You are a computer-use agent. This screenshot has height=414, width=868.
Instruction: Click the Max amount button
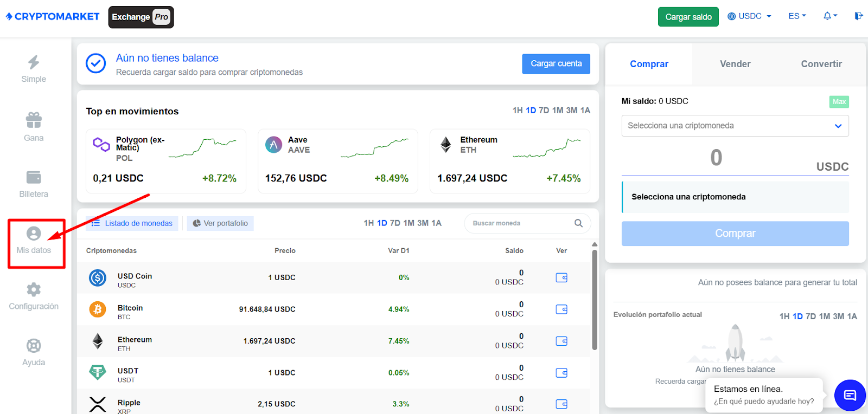coord(839,102)
